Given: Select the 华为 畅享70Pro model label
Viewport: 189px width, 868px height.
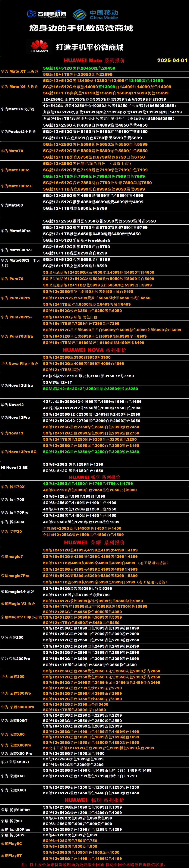Looking at the screenshot, I should (x=15, y=512).
